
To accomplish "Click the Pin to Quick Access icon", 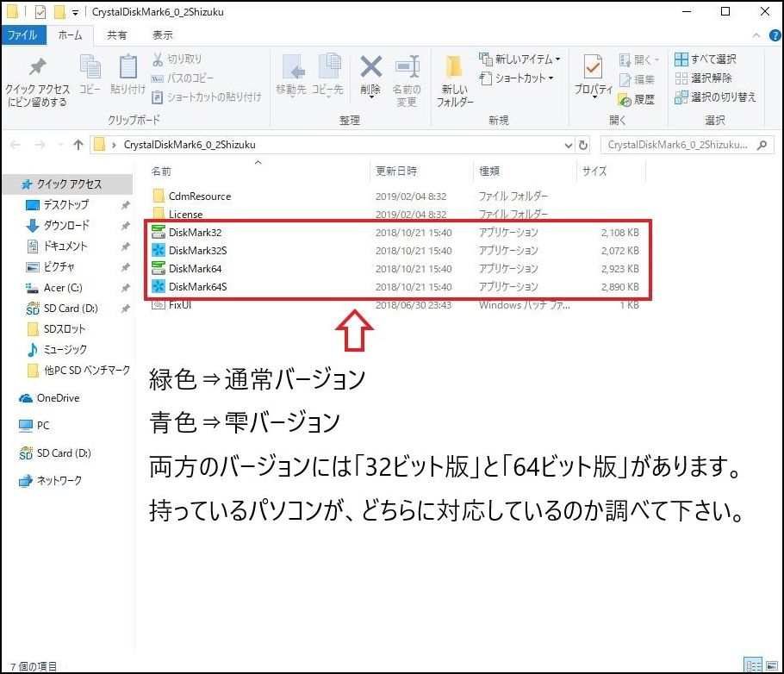I will pyautogui.click(x=38, y=68).
